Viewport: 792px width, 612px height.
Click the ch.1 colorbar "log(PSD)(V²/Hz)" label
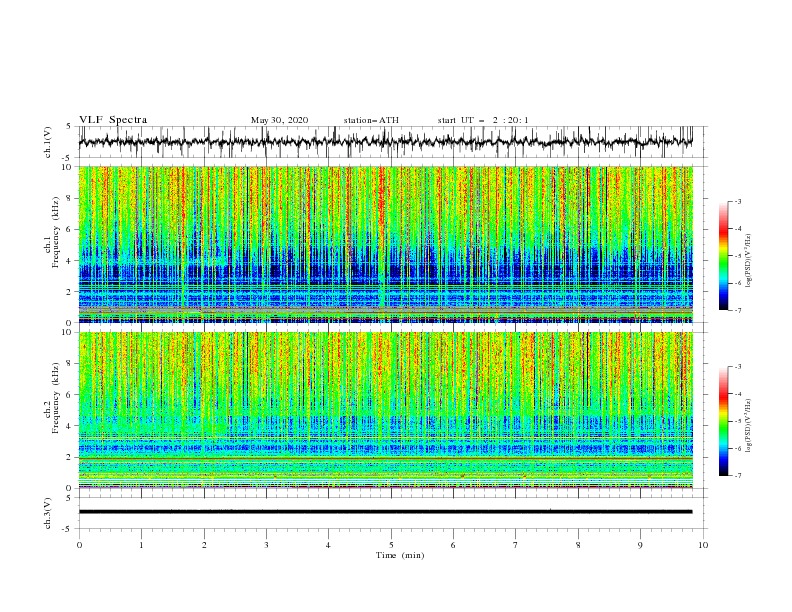pos(749,261)
